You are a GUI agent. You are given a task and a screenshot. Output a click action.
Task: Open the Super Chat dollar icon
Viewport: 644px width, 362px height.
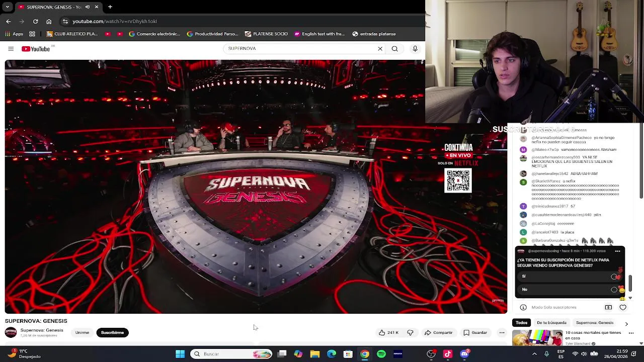608,307
